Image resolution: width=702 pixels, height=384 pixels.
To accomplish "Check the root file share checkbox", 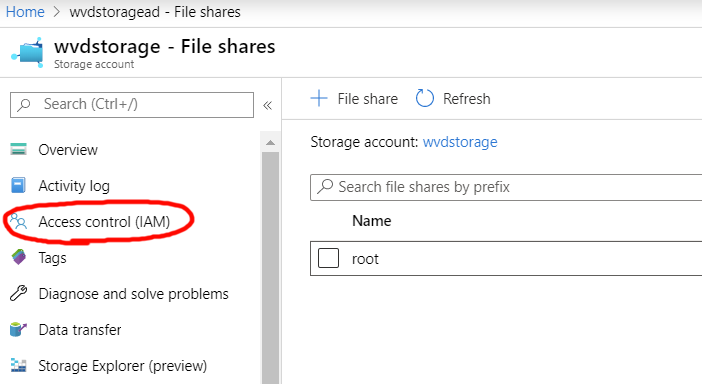I will [328, 258].
